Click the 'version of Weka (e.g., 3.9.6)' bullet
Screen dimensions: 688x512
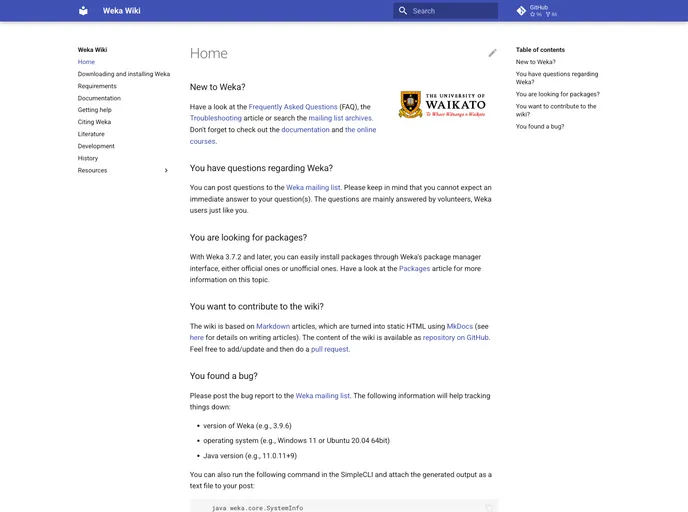[247, 426]
